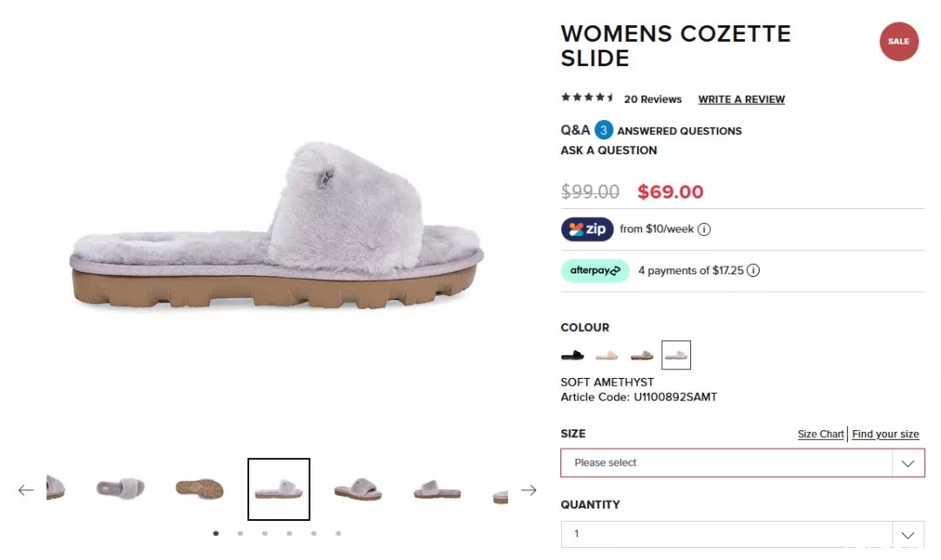Choose the black colour swatch
941x560 pixels.
(572, 355)
